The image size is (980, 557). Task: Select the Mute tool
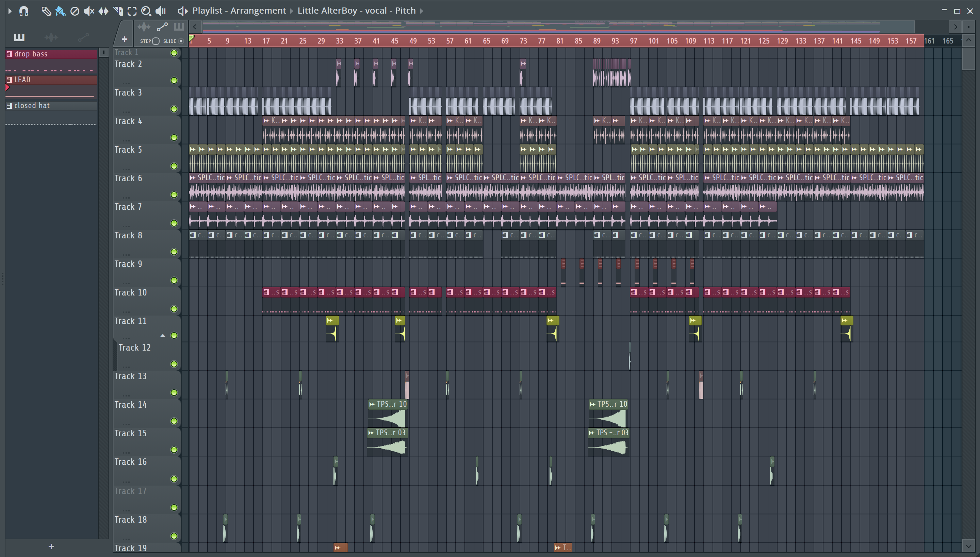[89, 11]
